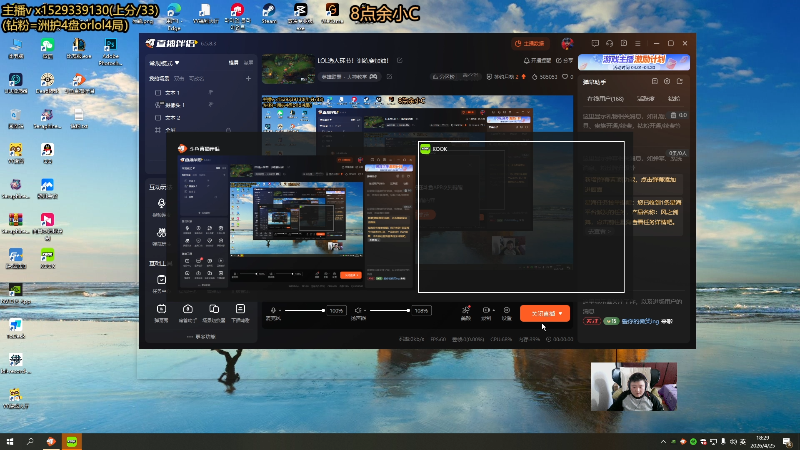Switch to the 在线用户 online users tab
The height and width of the screenshot is (450, 800).
tap(605, 98)
